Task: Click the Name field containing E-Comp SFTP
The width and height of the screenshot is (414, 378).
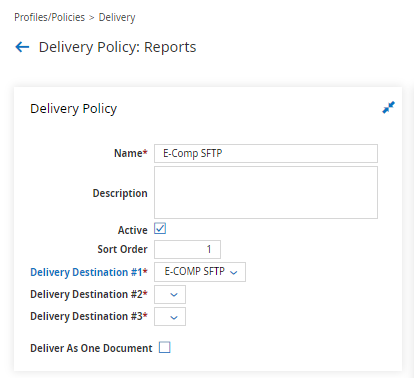Action: (266, 153)
